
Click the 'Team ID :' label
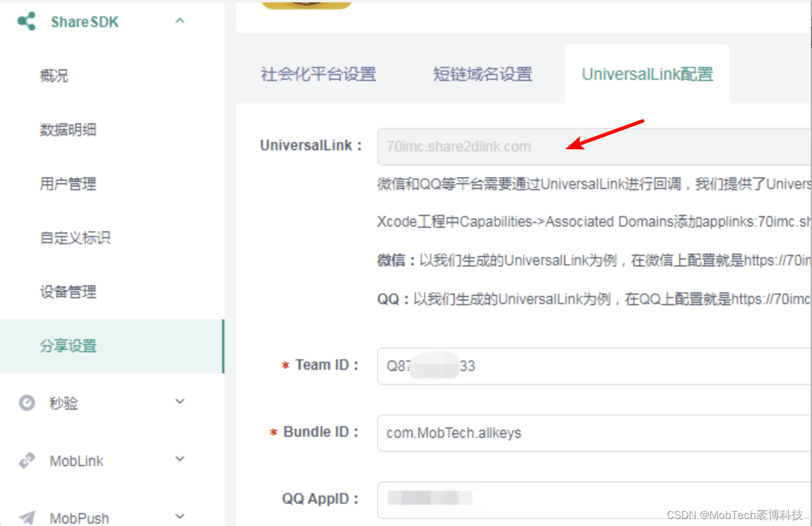point(327,365)
